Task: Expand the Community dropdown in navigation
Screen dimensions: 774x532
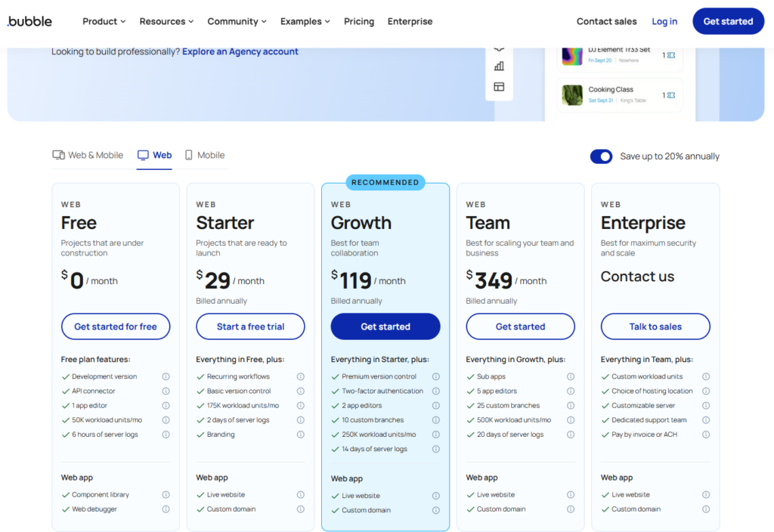Action: coord(237,21)
